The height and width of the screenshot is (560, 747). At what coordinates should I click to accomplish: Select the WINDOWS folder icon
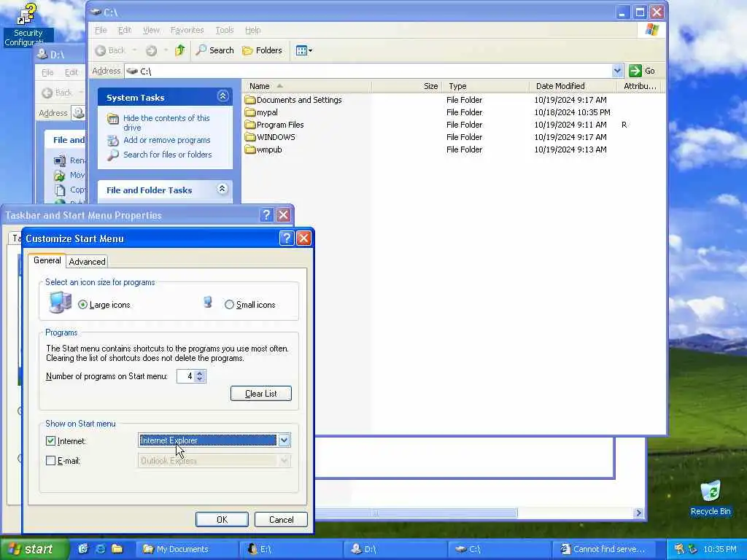click(250, 137)
